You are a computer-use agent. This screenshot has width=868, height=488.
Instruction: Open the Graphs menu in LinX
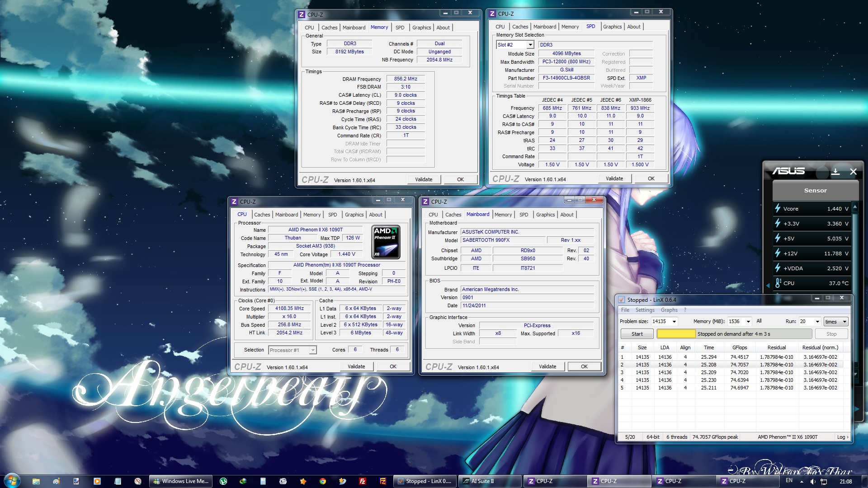(669, 310)
